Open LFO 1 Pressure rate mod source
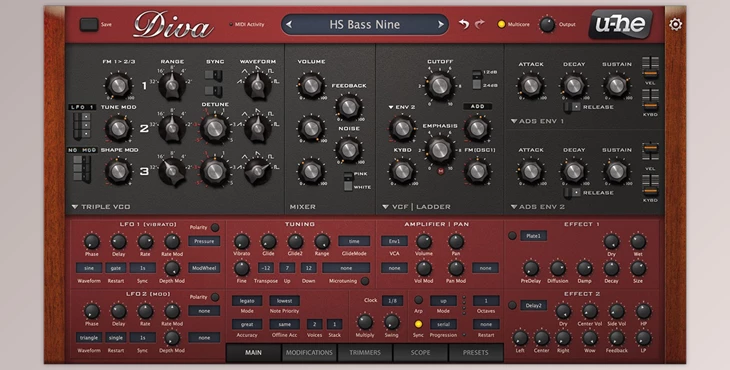The image size is (730, 370). click(204, 241)
